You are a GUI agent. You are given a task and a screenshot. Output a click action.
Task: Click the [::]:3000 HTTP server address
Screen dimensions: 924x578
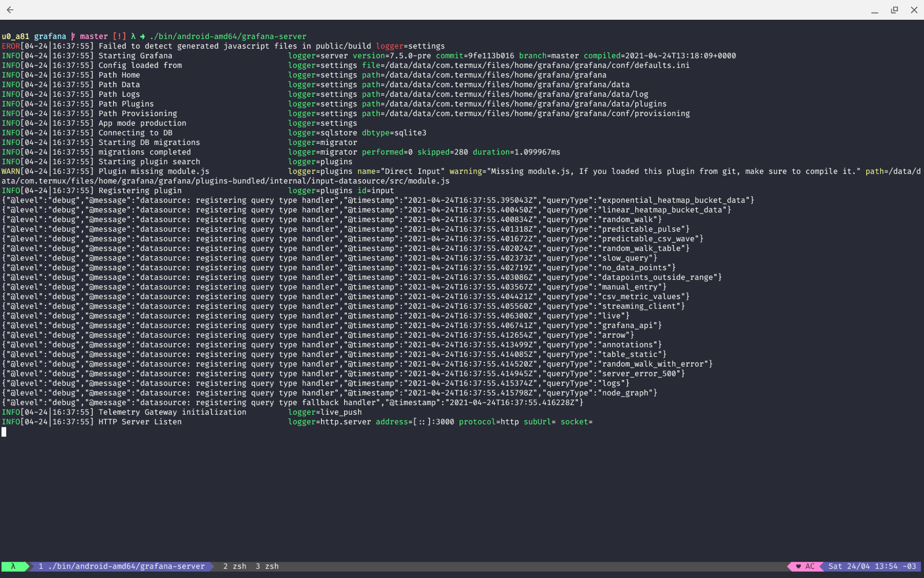coord(433,422)
